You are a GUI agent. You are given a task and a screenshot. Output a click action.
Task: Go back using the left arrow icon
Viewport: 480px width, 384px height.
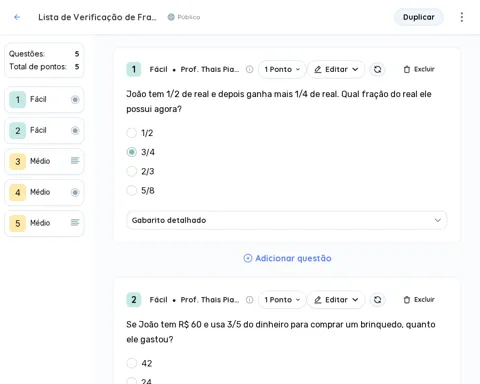point(17,17)
